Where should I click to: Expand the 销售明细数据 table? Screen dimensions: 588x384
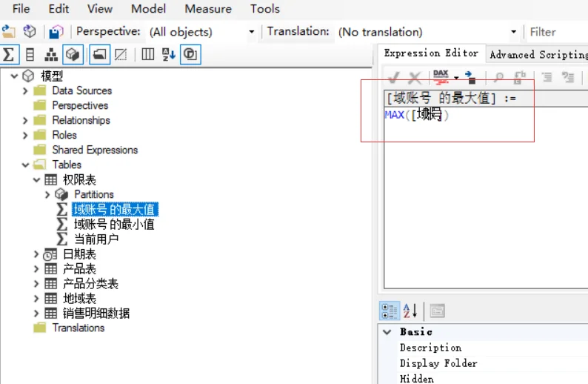point(36,313)
